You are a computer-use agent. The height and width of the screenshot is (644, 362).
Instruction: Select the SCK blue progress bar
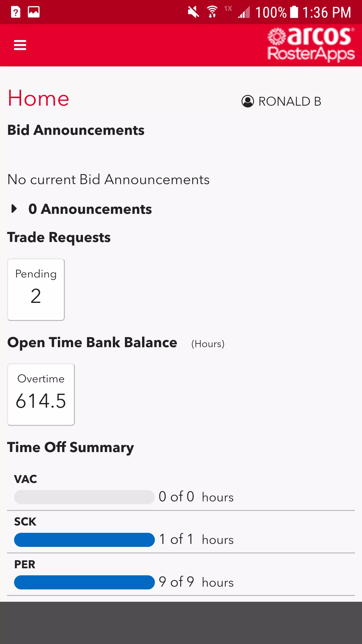[84, 540]
